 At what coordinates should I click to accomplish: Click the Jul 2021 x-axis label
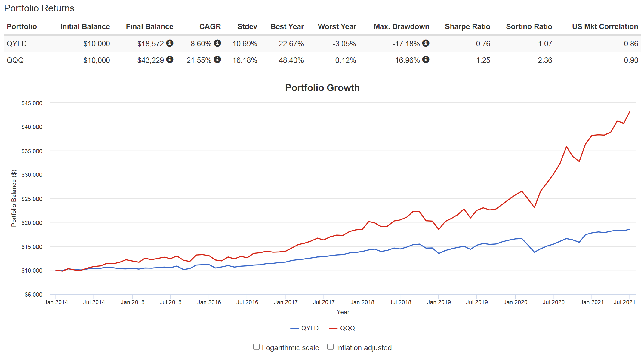(x=624, y=302)
